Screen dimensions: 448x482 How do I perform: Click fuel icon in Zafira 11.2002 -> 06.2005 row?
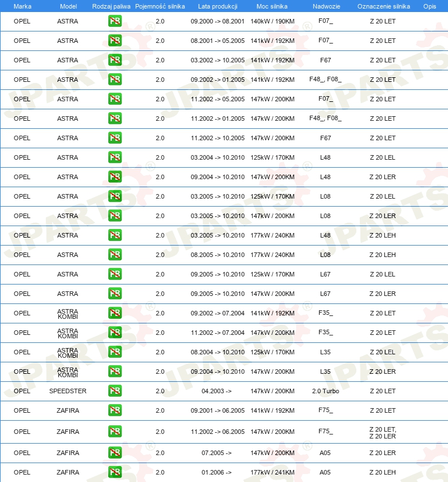tap(115, 432)
